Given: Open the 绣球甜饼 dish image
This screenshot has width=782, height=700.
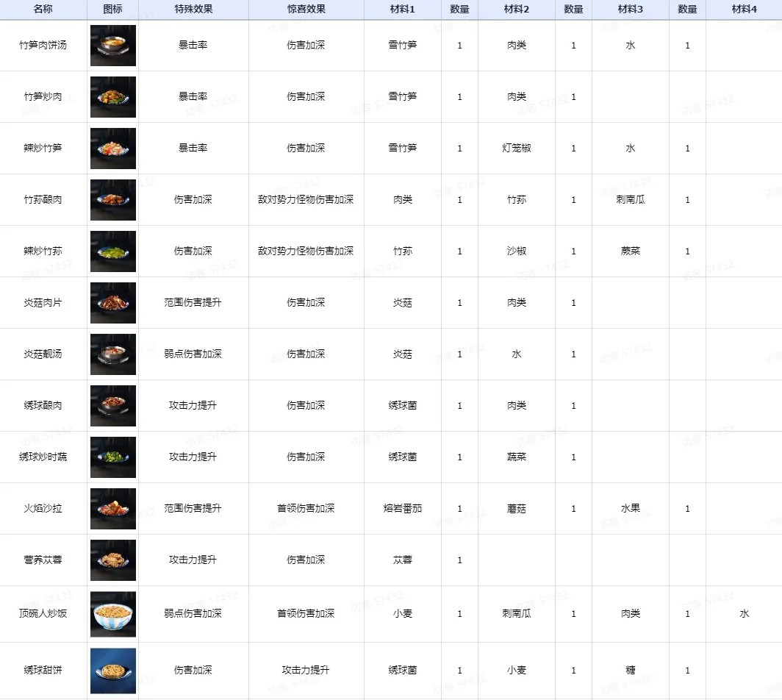Looking at the screenshot, I should (113, 671).
